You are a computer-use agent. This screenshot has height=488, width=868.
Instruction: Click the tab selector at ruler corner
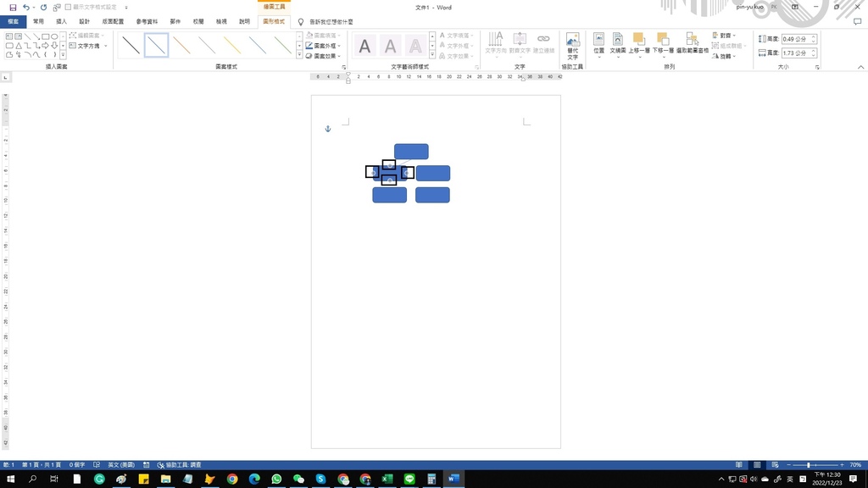[x=6, y=77]
